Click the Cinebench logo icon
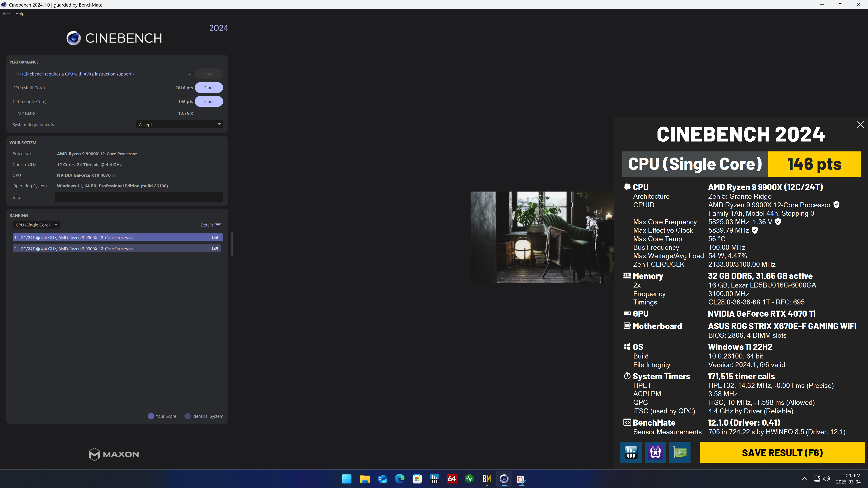 [x=73, y=38]
